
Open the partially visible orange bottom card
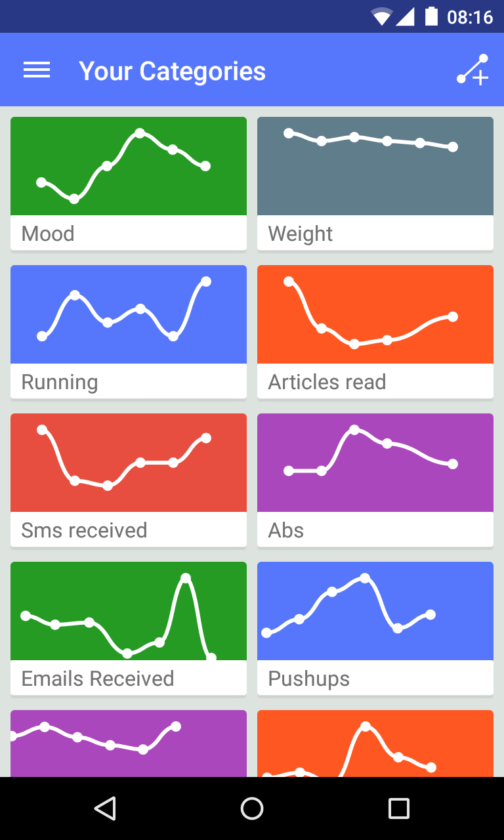[375, 744]
